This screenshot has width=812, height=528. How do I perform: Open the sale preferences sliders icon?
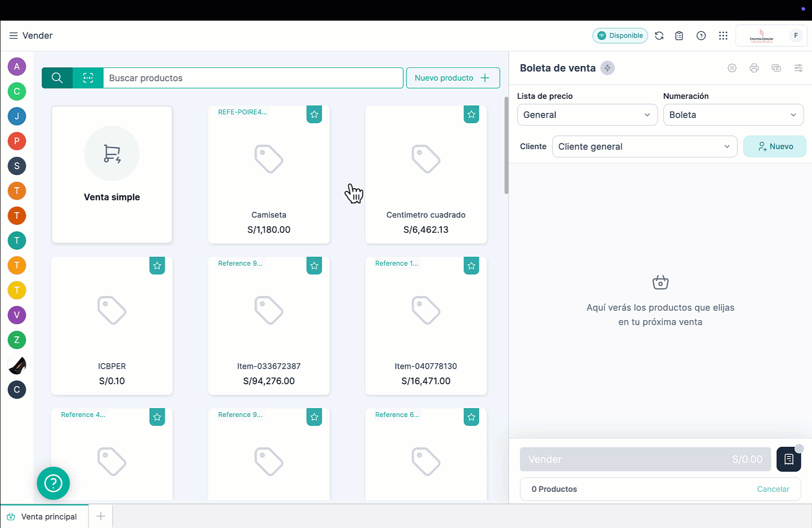pos(798,68)
